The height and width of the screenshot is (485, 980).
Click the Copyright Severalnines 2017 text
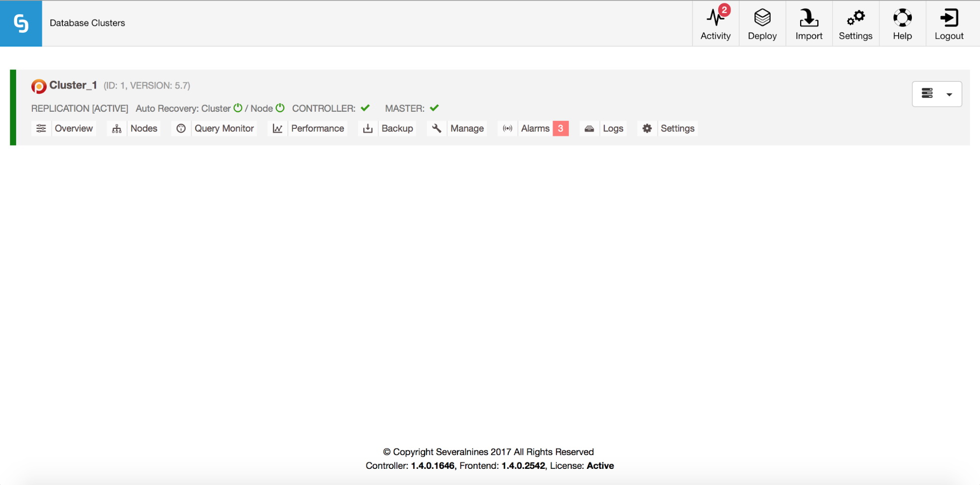488,452
